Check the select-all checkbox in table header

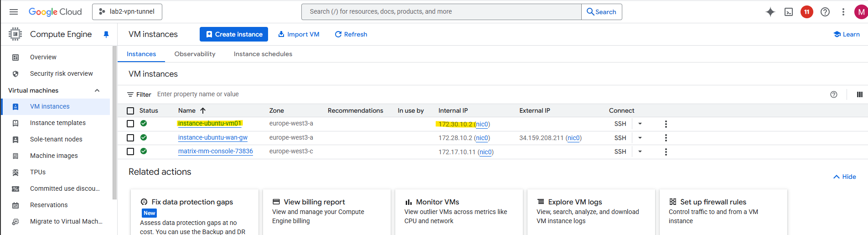tap(130, 111)
